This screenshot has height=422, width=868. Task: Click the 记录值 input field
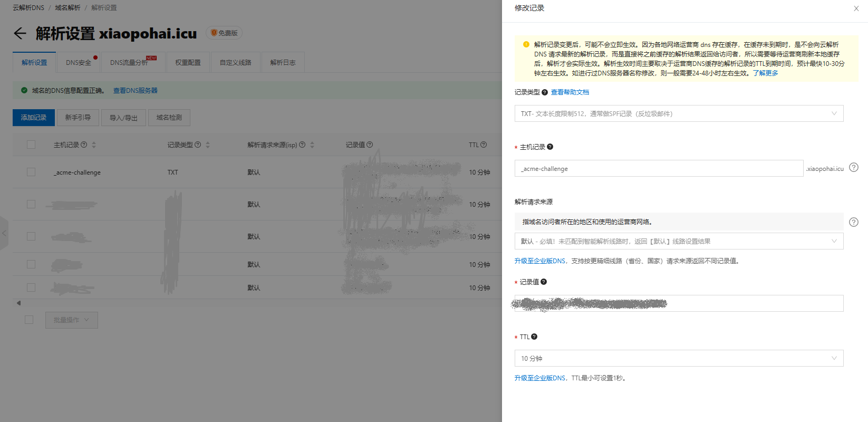tap(679, 303)
